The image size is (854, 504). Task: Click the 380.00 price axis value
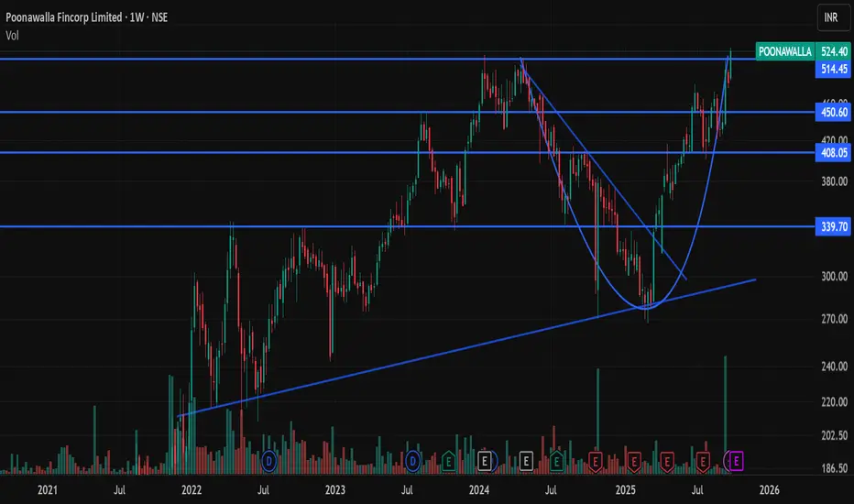point(835,181)
